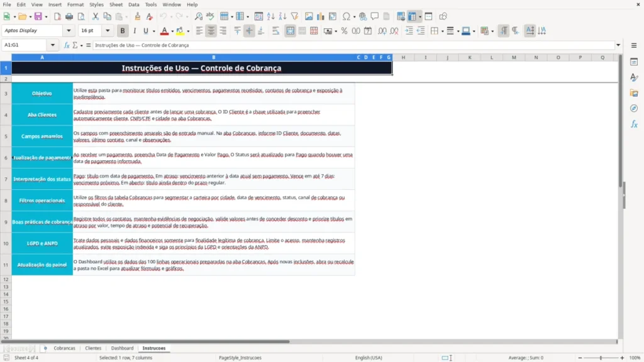The width and height of the screenshot is (644, 362).
Task: Switch to the Clientes sheet tab
Action: pos(93,348)
